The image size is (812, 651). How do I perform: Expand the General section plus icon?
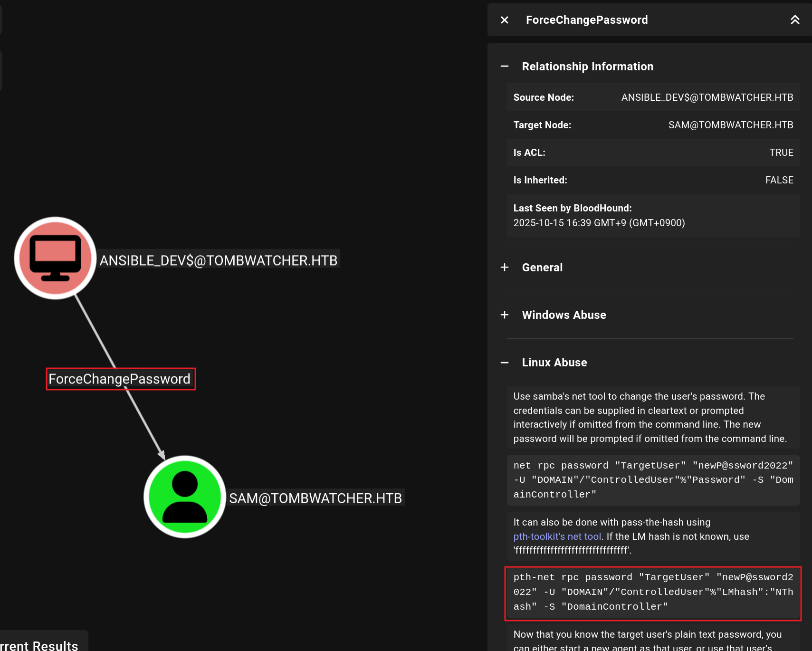pos(505,268)
